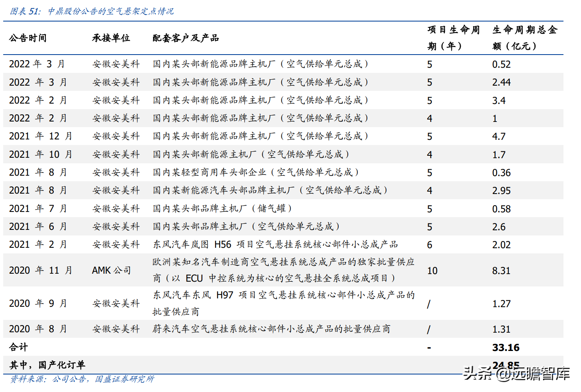Click the 东风汽车岚图 H56 product cell

[x=275, y=245]
